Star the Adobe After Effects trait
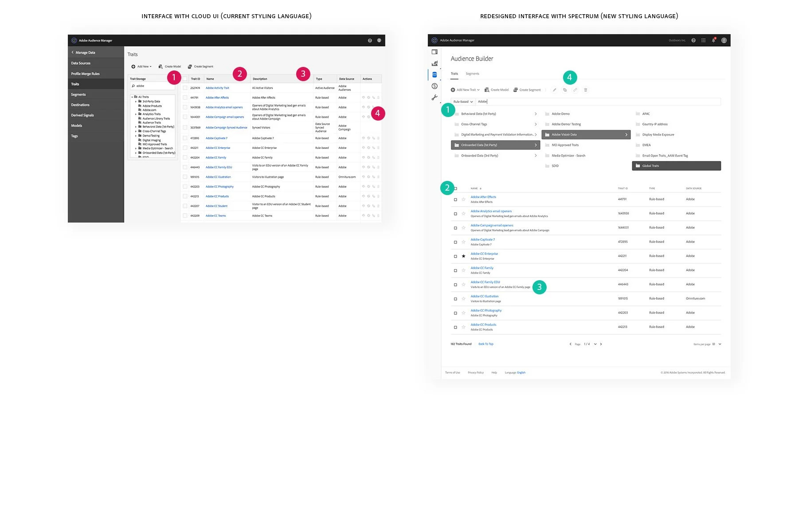This screenshot has width=798, height=532. [x=464, y=199]
